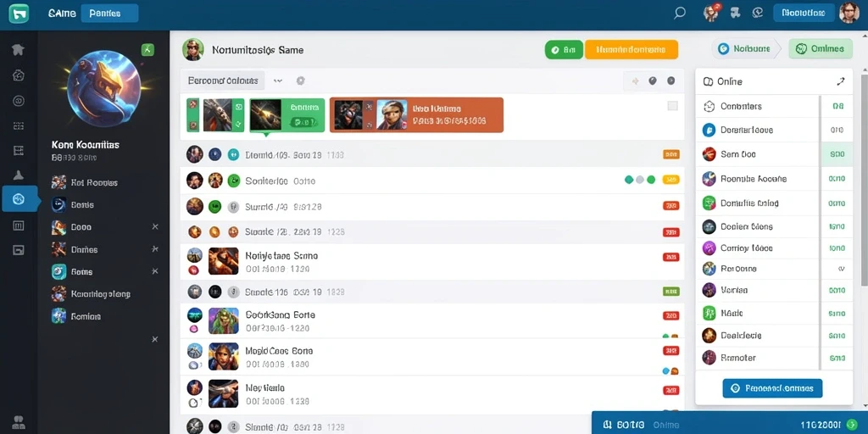Click the expand arrow in Online panel
Viewport: 868px width, 434px height.
840,82
